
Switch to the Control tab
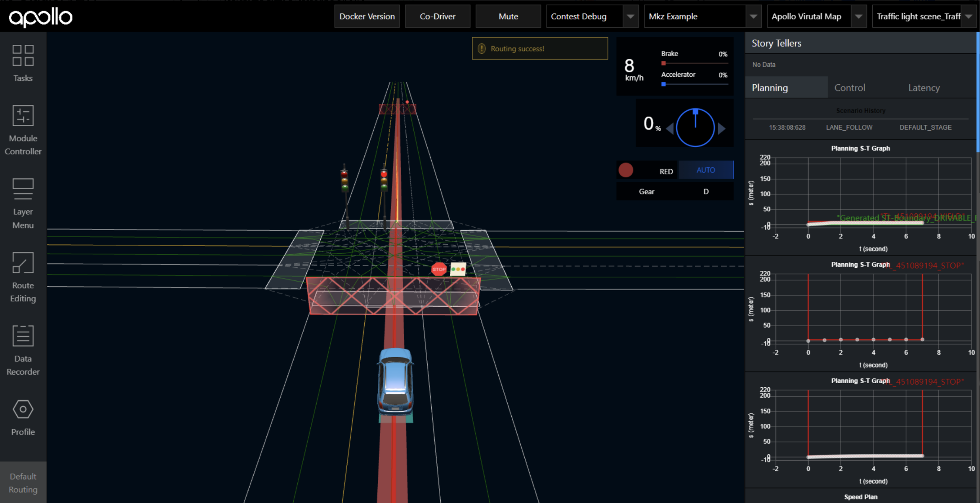coord(849,88)
